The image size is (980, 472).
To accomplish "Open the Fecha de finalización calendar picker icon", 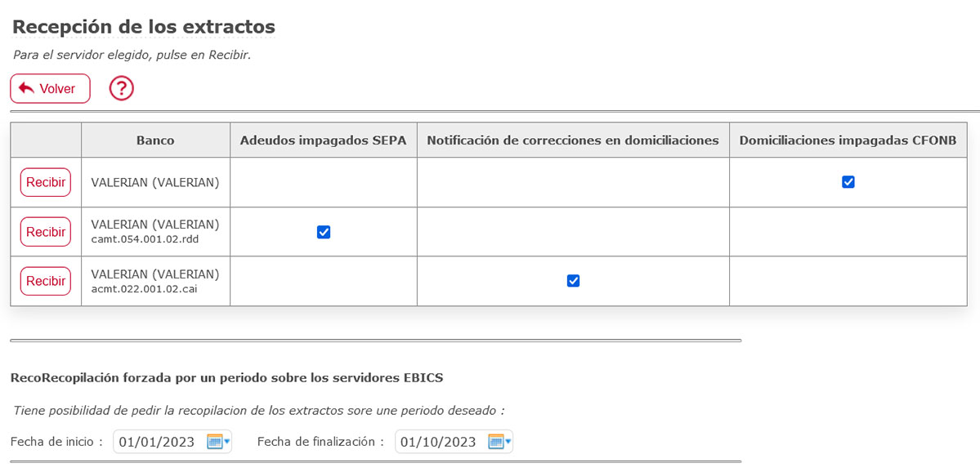I will click(x=498, y=442).
